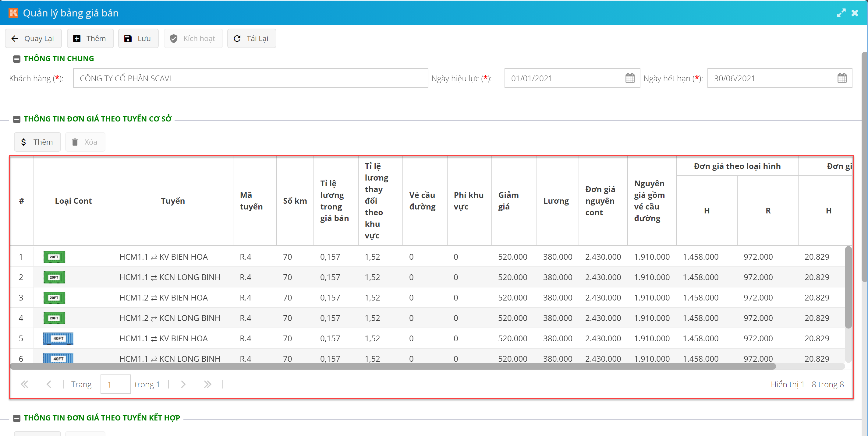This screenshot has width=868, height=436.
Task: Click the top toolbar Thêm plus button
Action: click(x=90, y=38)
